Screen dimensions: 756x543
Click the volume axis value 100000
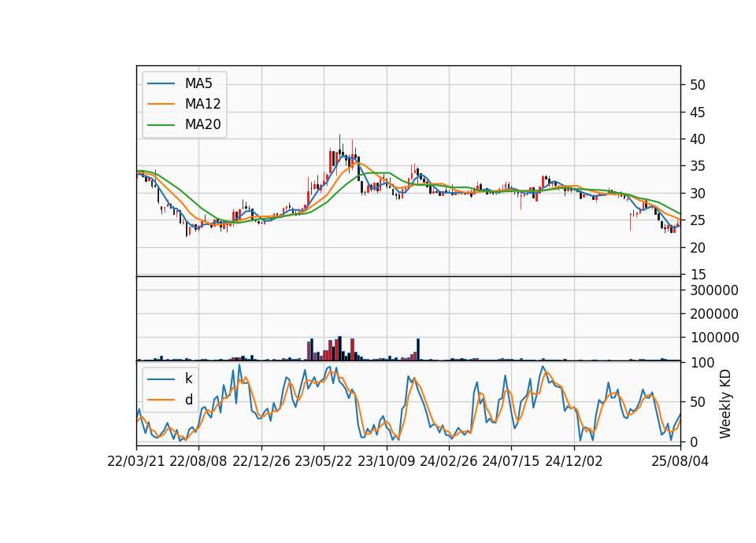click(714, 338)
